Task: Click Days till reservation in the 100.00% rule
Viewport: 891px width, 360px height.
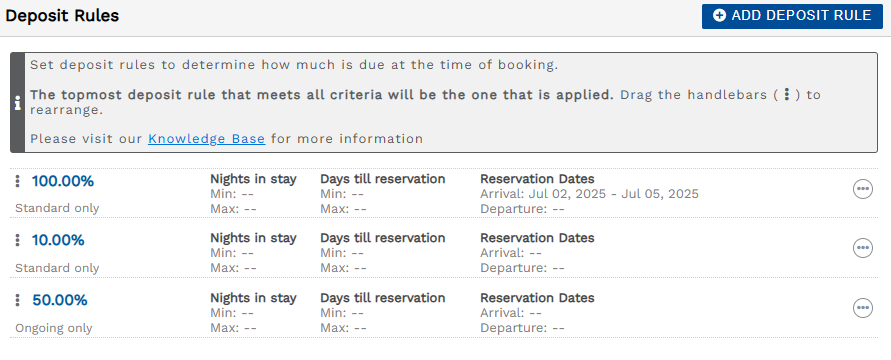Action: point(382,179)
